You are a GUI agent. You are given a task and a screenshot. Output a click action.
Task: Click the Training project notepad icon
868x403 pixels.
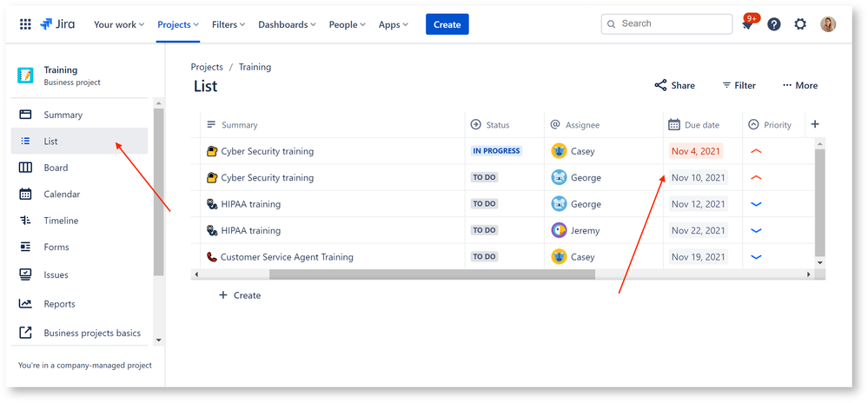(25, 76)
